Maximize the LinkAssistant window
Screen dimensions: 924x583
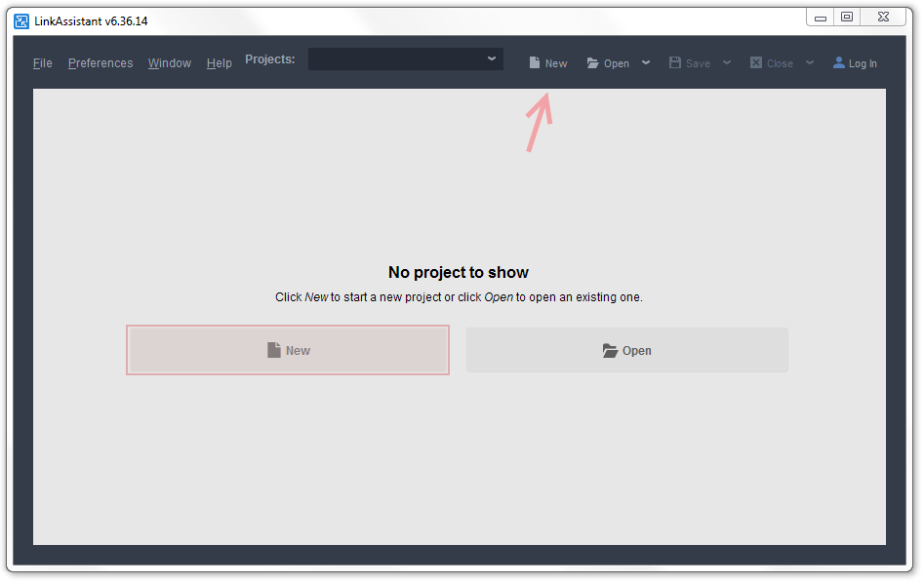(x=847, y=18)
